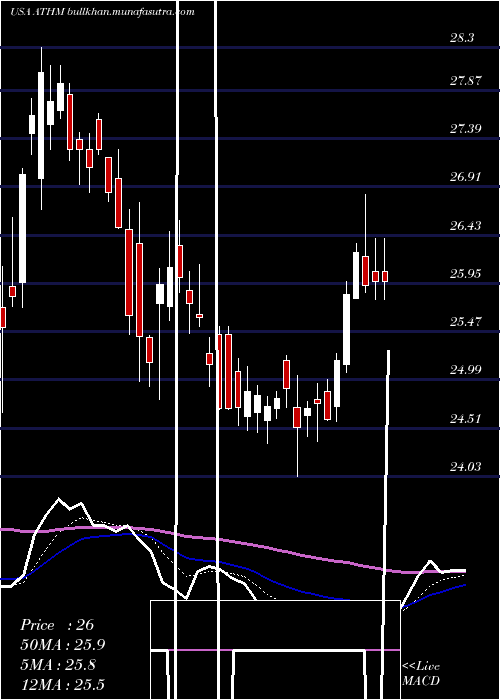Viewport: 500px width, 700px height.
Task: Click the 26.91 price axis label
Action: pos(466,177)
